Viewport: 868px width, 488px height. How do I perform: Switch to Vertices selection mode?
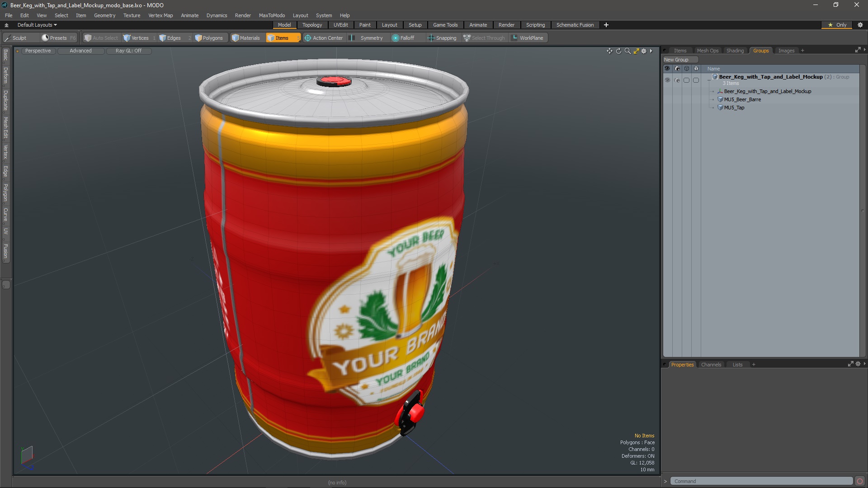(139, 38)
